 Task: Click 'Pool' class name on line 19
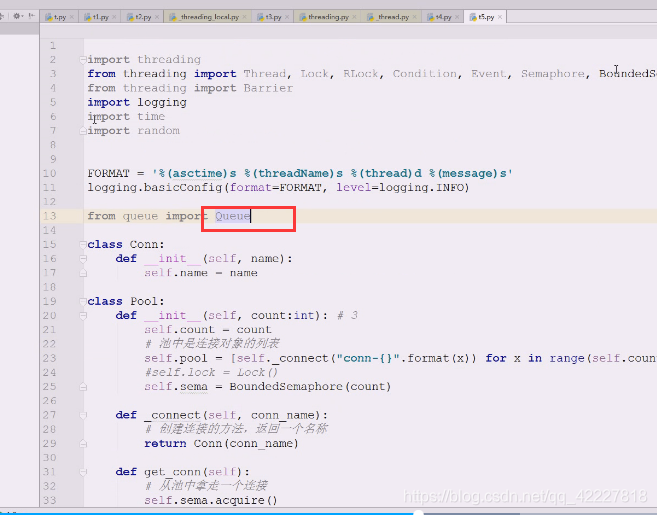(144, 301)
